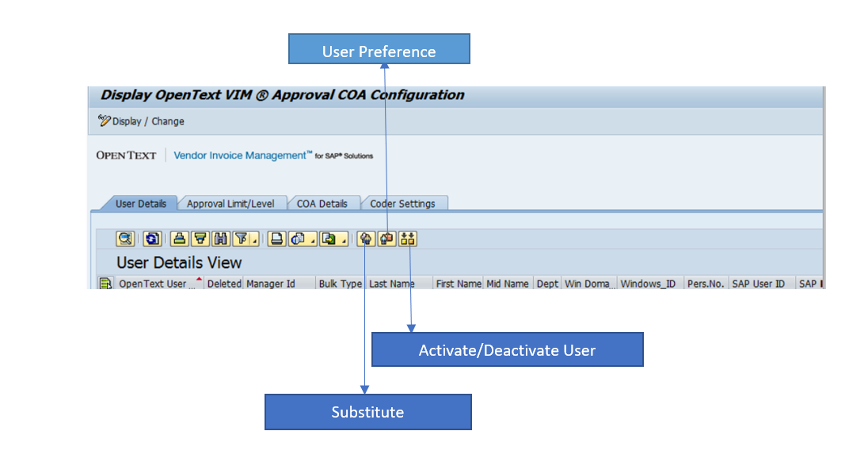Image resolution: width=868 pixels, height=450 pixels.
Task: Click the Activate/Deactivate User icon
Action: pyautogui.click(x=407, y=238)
